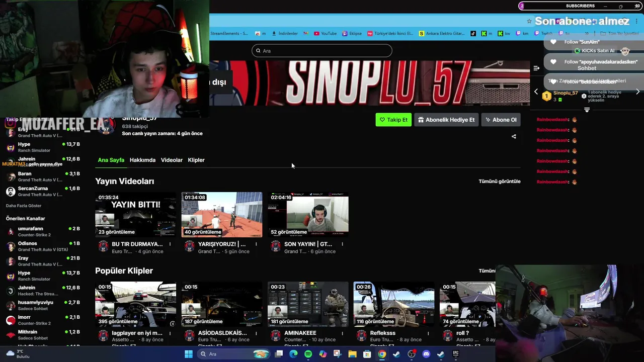Open imorr recommended channel
This screenshot has height=362, width=644.
point(43,320)
